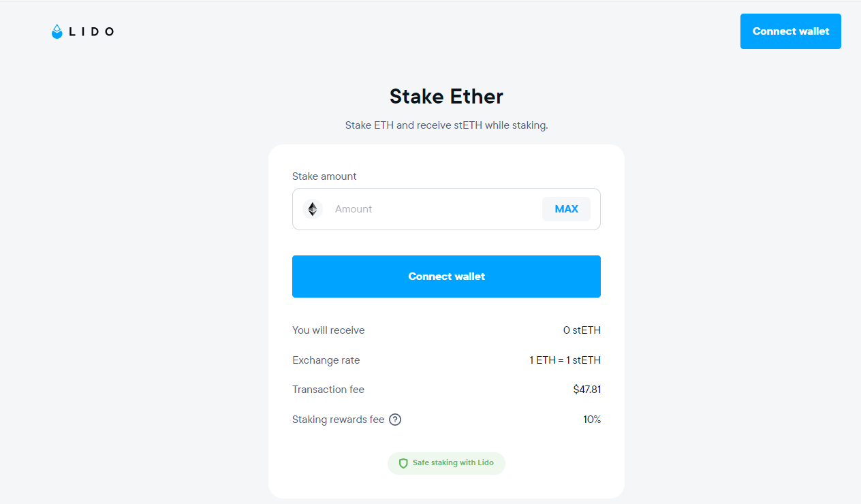This screenshot has height=504, width=861.
Task: Click the Lido droplet logo icon
Action: (57, 31)
